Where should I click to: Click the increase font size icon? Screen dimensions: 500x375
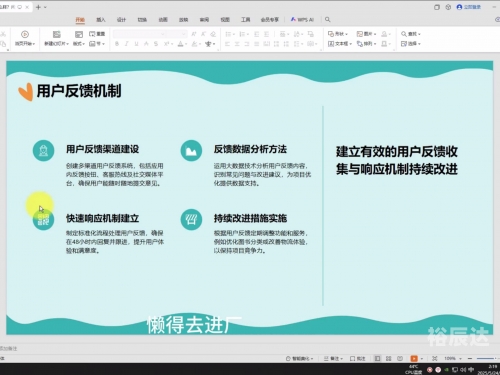194,34
